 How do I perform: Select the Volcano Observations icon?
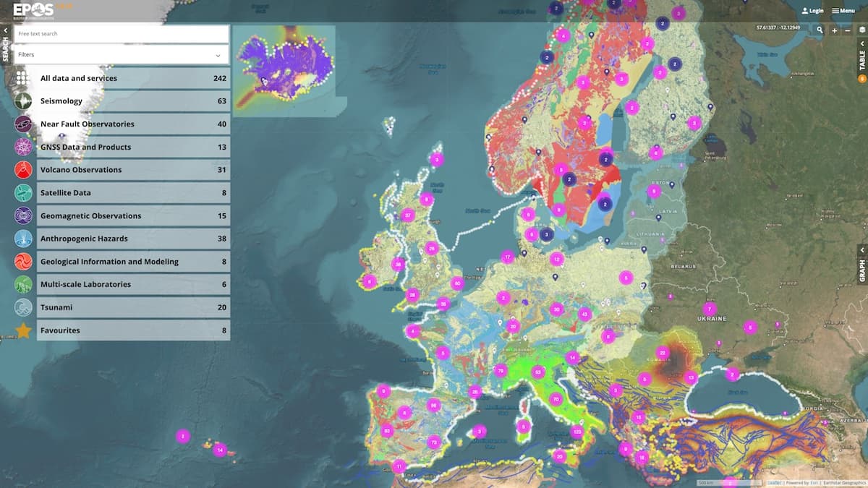(x=23, y=170)
